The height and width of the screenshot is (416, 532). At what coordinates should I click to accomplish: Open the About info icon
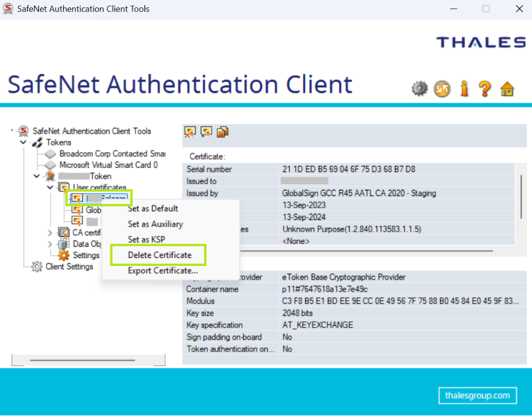coord(464,88)
